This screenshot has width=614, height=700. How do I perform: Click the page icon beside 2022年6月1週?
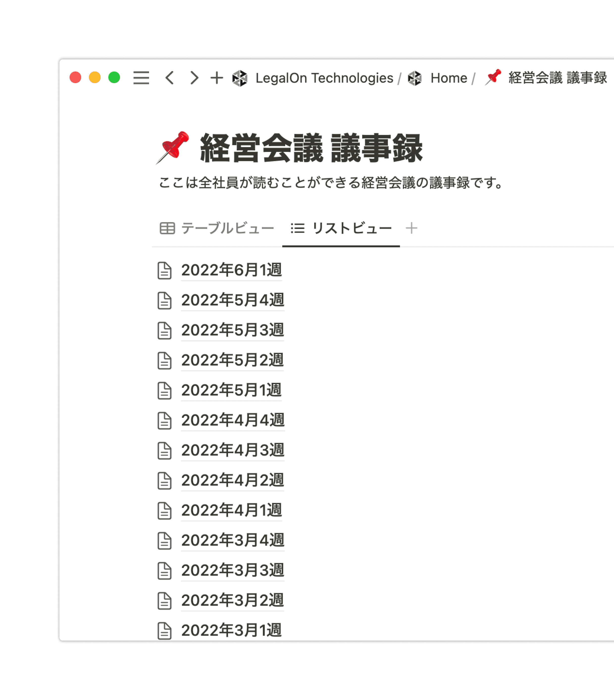[164, 271]
